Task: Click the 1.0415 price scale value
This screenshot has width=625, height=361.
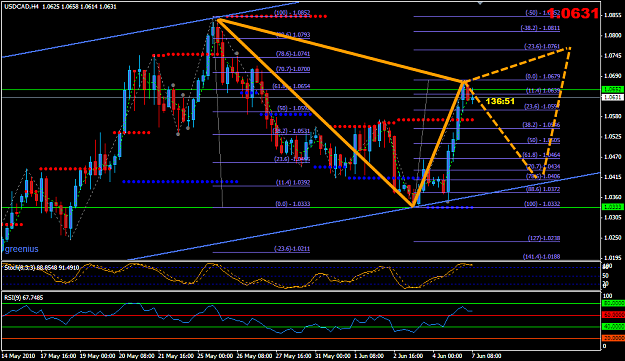Action: 613,177
